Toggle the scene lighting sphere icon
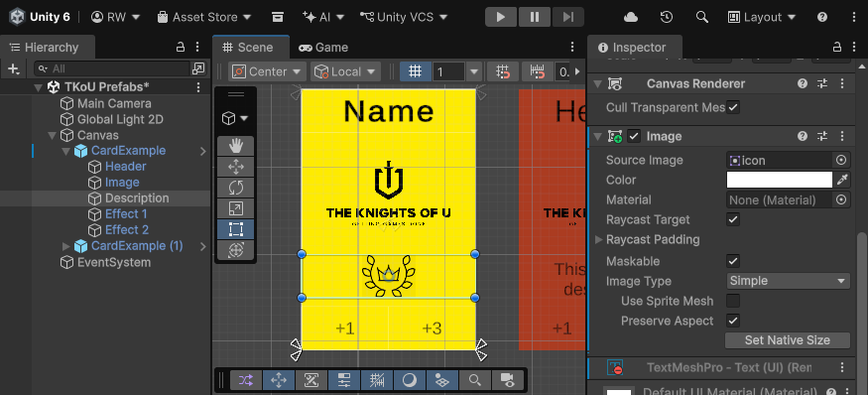 [409, 380]
